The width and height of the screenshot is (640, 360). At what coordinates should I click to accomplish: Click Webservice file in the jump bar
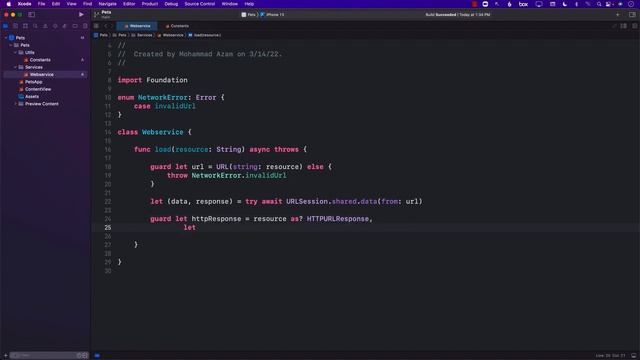[x=171, y=35]
